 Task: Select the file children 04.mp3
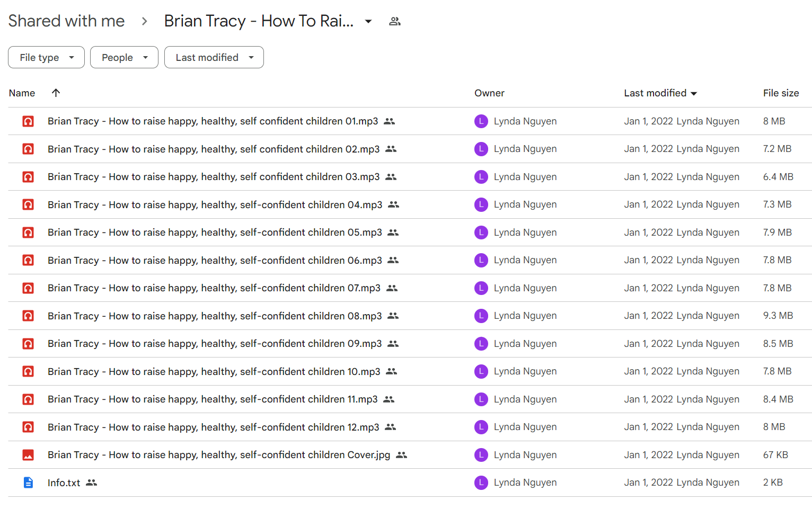click(x=215, y=204)
